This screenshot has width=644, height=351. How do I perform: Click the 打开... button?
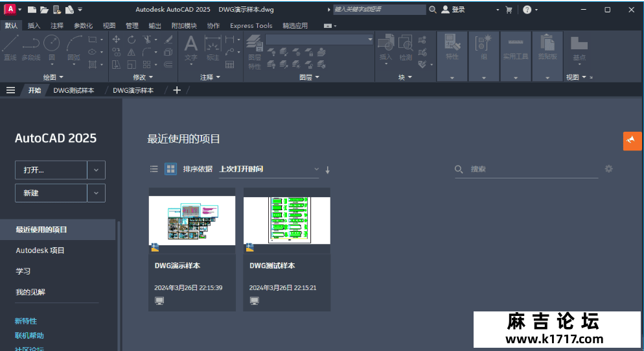[51, 170]
